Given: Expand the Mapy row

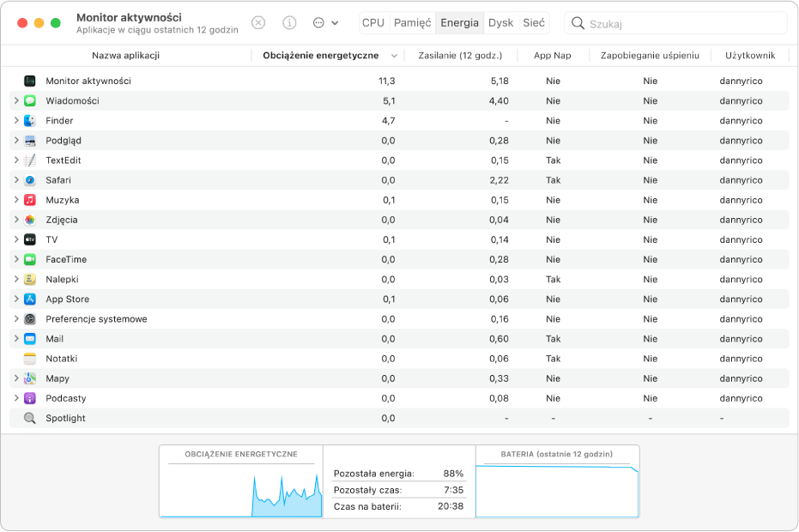Looking at the screenshot, I should (x=16, y=378).
